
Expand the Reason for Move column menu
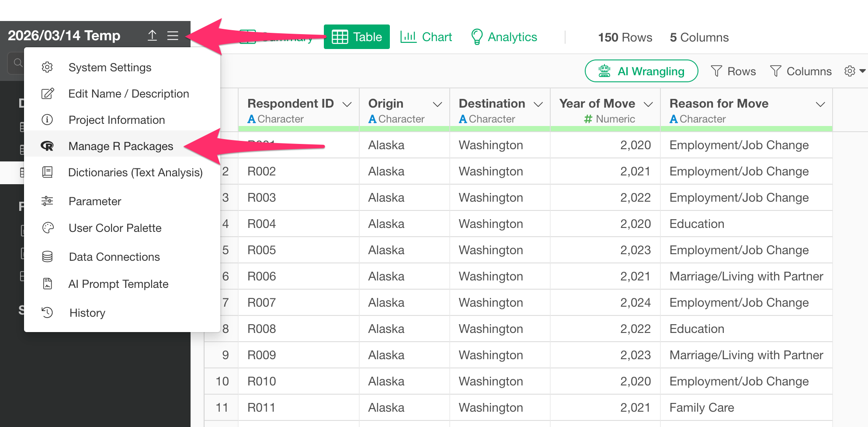tap(820, 104)
